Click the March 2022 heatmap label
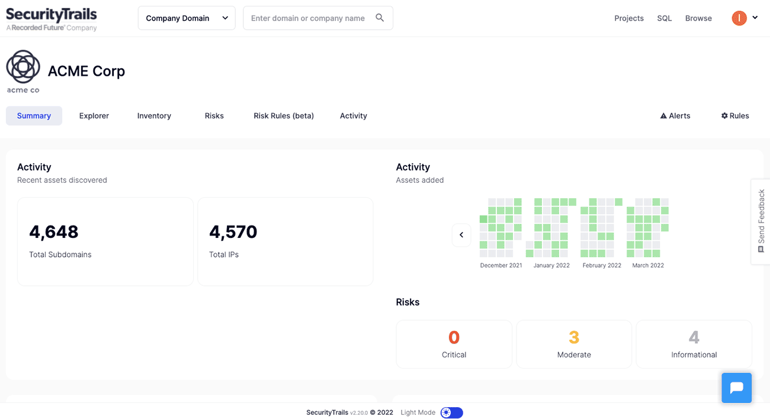This screenshot has height=419, width=770. click(648, 265)
